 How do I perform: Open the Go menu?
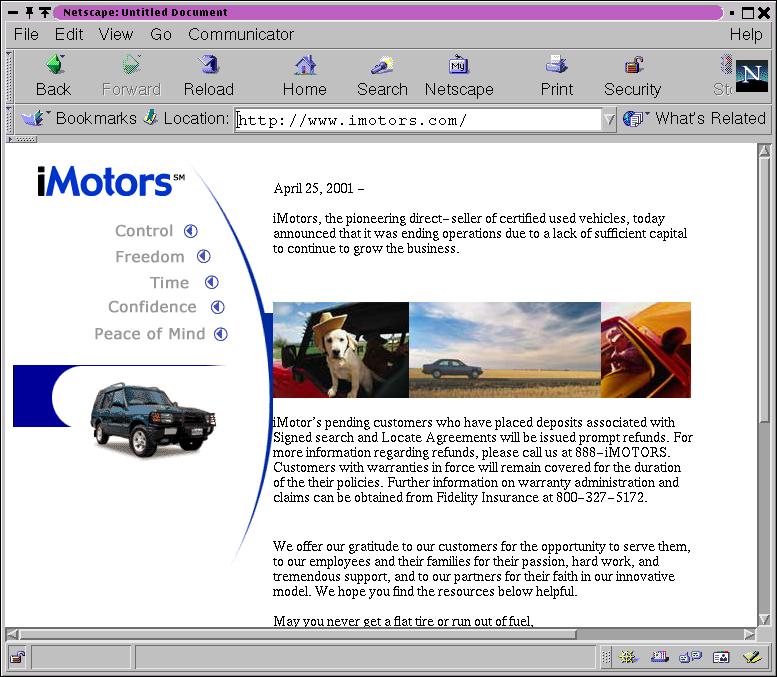coord(161,34)
